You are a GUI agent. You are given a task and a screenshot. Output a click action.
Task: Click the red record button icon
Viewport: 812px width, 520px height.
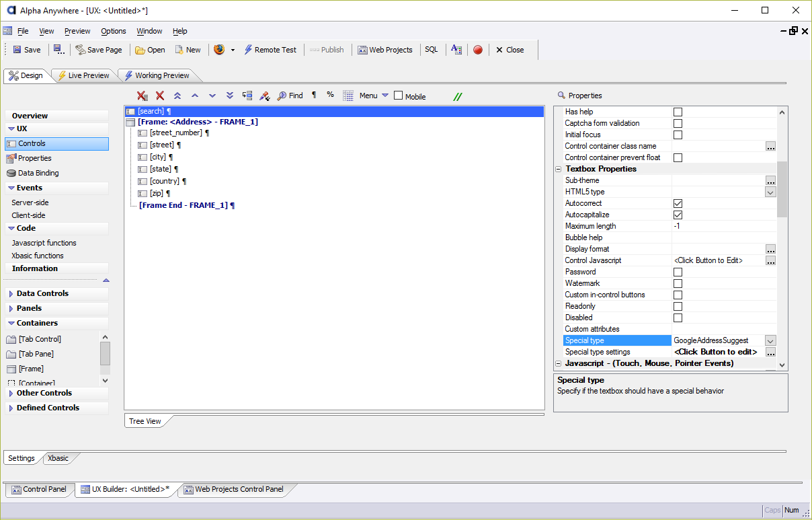pos(478,50)
